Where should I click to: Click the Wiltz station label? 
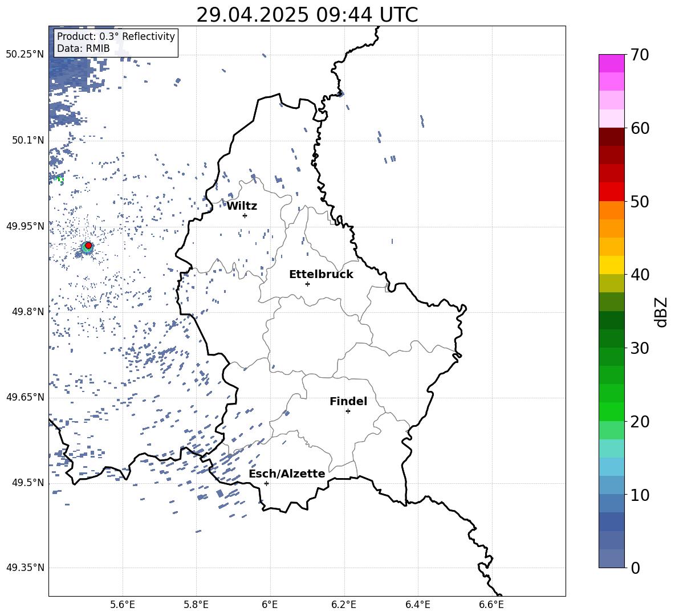(242, 206)
